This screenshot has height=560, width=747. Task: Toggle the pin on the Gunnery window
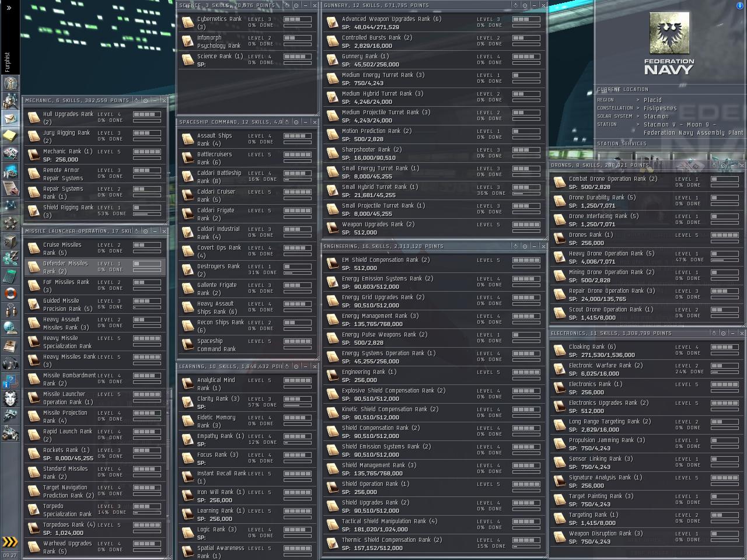coord(515,5)
